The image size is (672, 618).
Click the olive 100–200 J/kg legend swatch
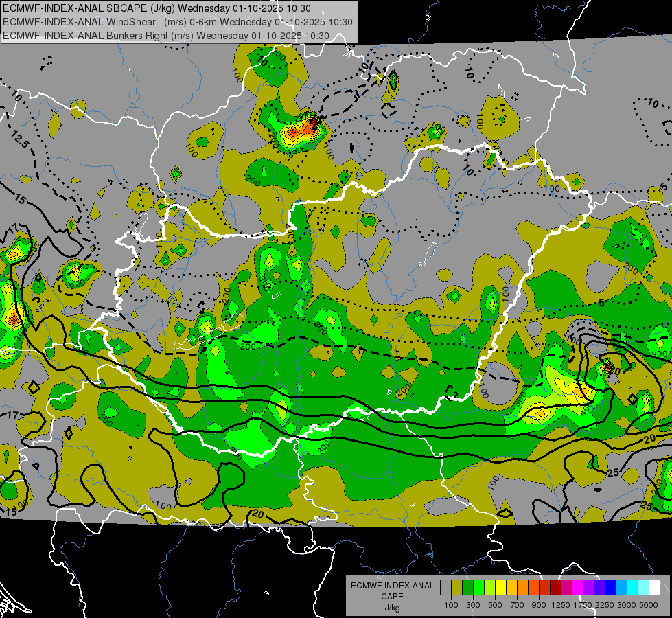point(457,588)
